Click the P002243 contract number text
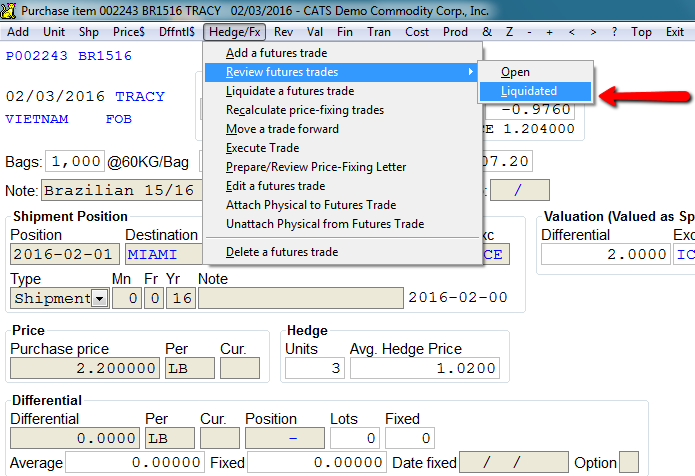695x476 pixels. (36, 56)
